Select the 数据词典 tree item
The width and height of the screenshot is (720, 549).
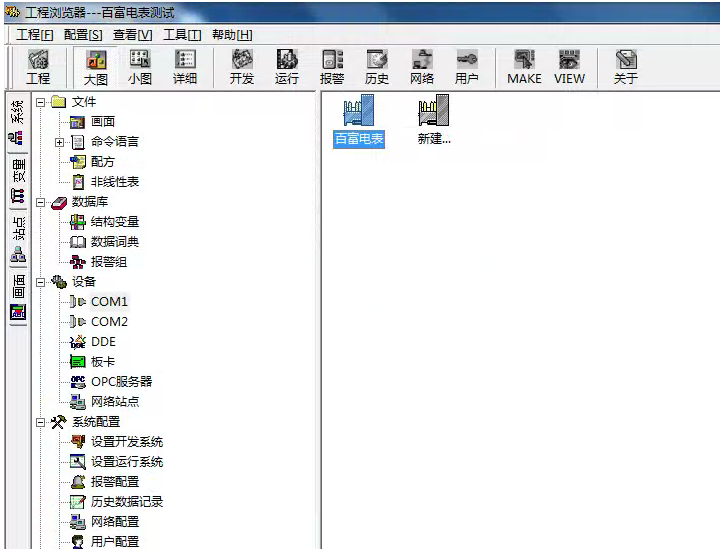[115, 242]
